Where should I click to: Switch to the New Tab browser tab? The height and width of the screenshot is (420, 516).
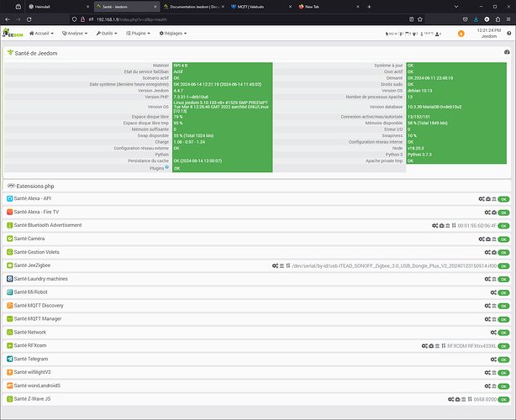(328, 7)
